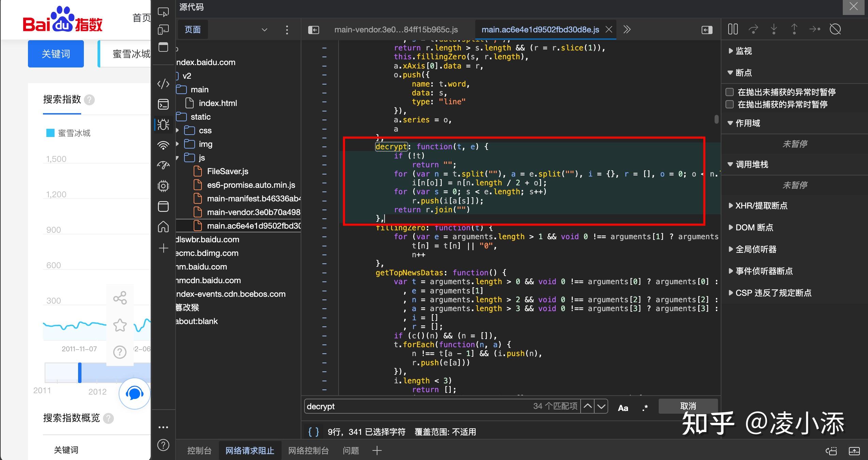This screenshot has height=460, width=868.
Task: Enable pause on caught exceptions checkbox
Action: click(730, 104)
